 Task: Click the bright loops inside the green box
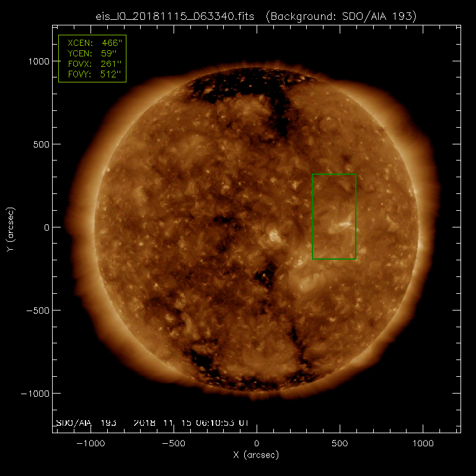(x=341, y=224)
